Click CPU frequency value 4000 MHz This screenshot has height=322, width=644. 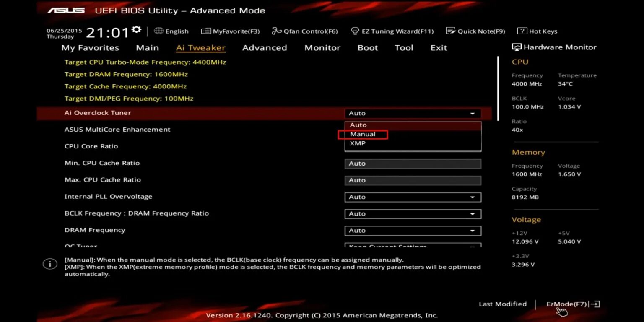point(527,84)
